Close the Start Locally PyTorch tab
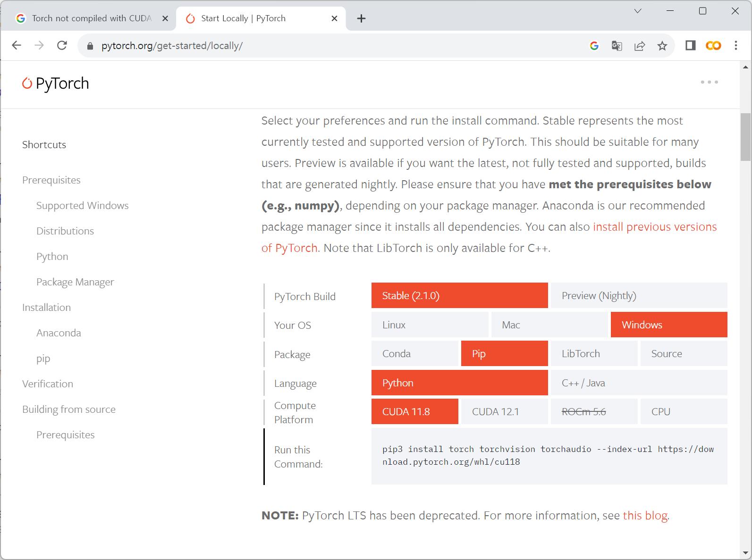This screenshot has width=752, height=560. coord(334,18)
